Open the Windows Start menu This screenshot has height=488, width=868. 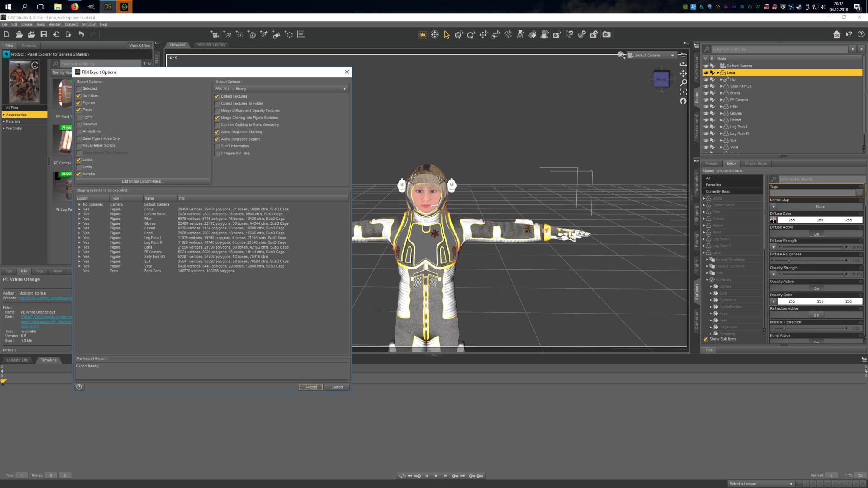pyautogui.click(x=8, y=7)
